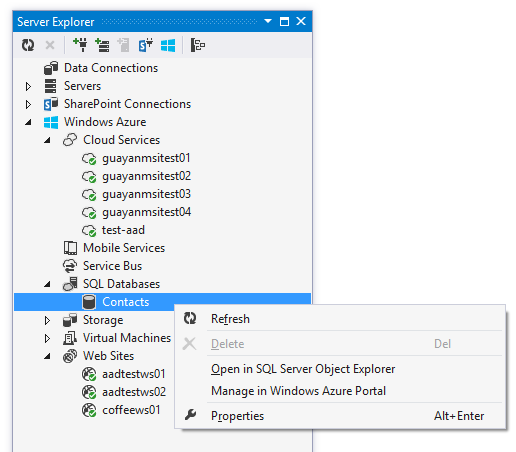Click the Connect to Windows Azure toolbar icon
516x452 pixels.
tap(168, 45)
